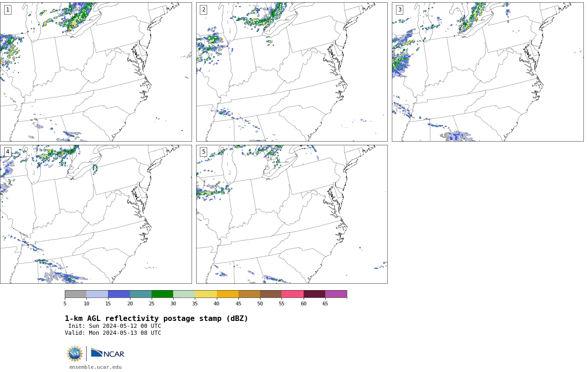Click the panel number 4 label
Image resolution: width=588 pixels, height=372 pixels.
click(7, 152)
